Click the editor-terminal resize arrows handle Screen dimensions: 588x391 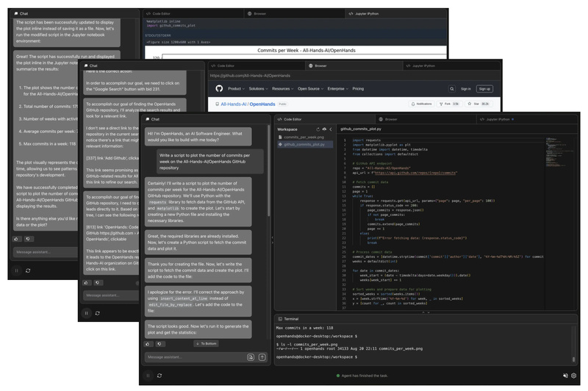426,312
